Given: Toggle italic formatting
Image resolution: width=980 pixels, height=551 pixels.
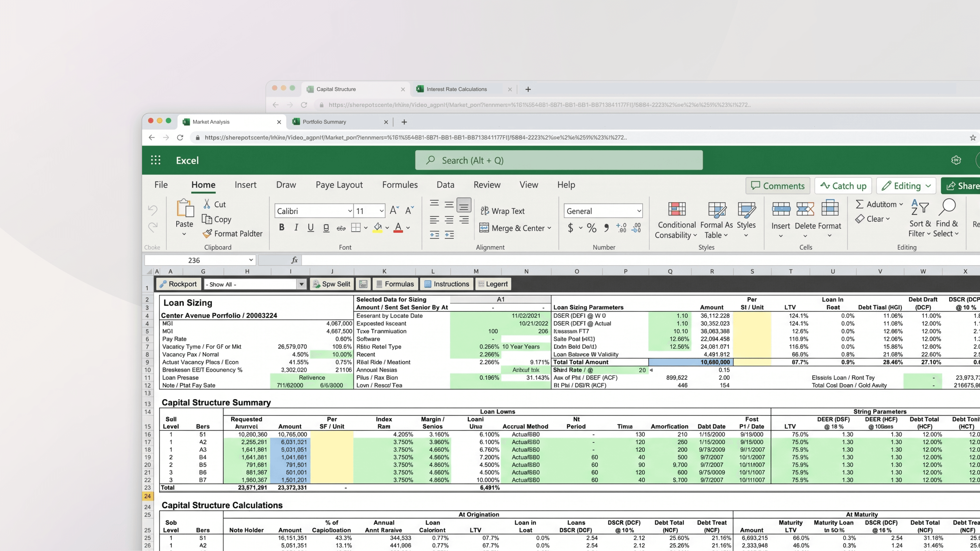Looking at the screenshot, I should click(296, 227).
